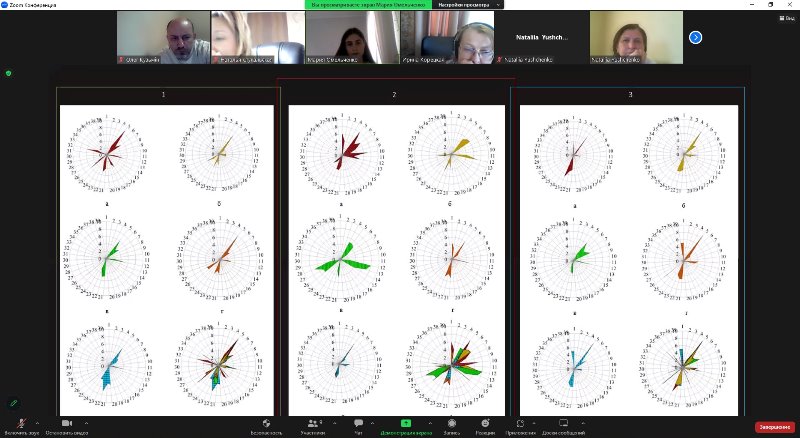
Task: Click the green screen-viewing notification banner
Action: (x=368, y=5)
